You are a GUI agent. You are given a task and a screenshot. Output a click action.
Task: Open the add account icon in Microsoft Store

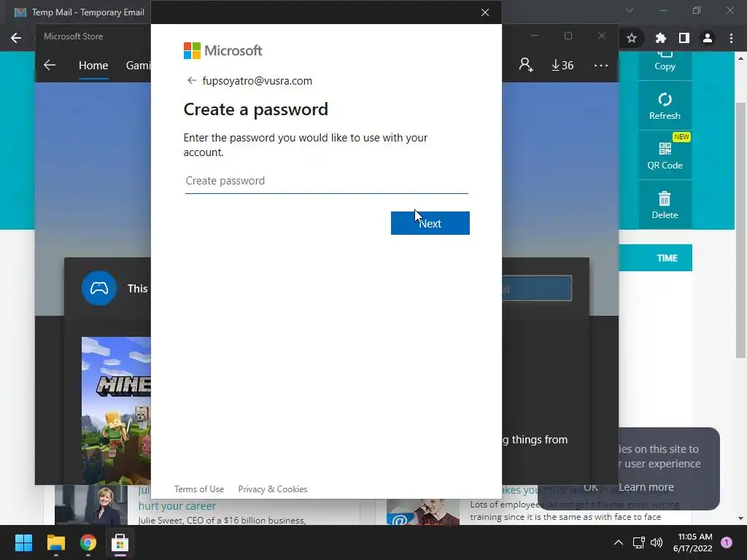tap(526, 65)
